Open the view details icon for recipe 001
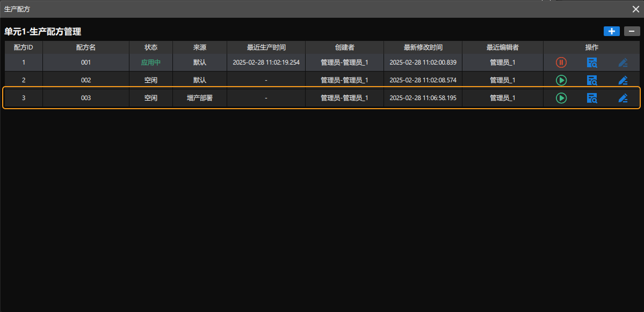This screenshot has height=312, width=644. [592, 62]
